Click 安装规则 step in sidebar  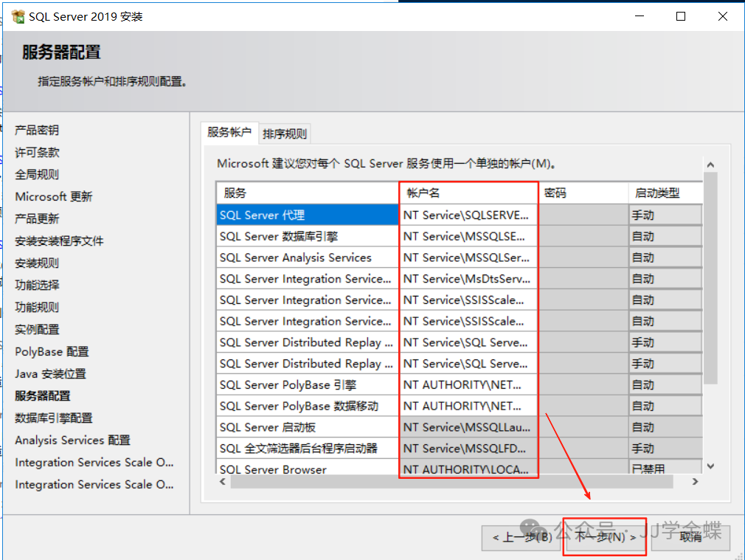(37, 263)
